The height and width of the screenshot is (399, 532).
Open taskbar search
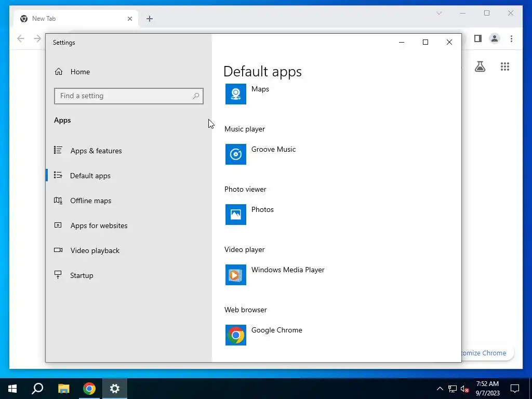coord(37,389)
